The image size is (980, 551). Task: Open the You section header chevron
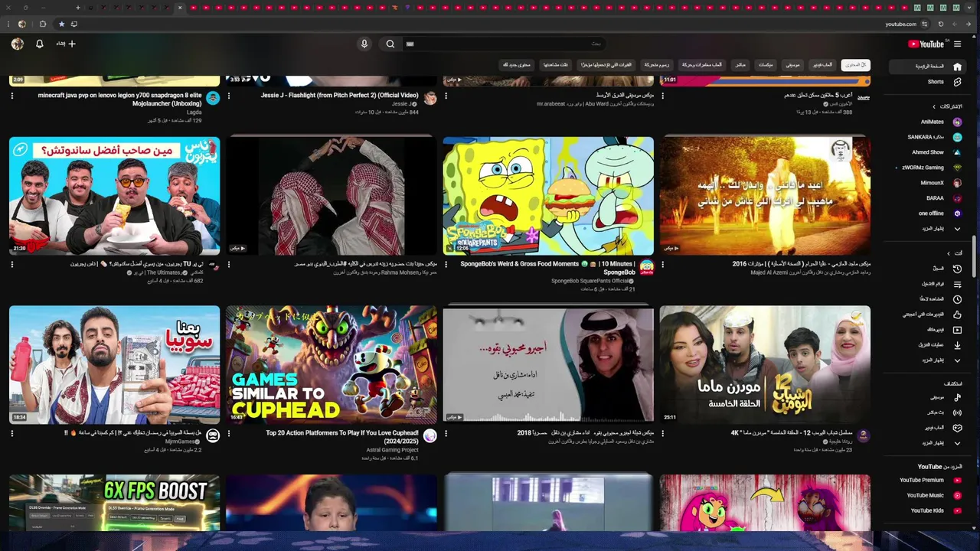pyautogui.click(x=949, y=253)
